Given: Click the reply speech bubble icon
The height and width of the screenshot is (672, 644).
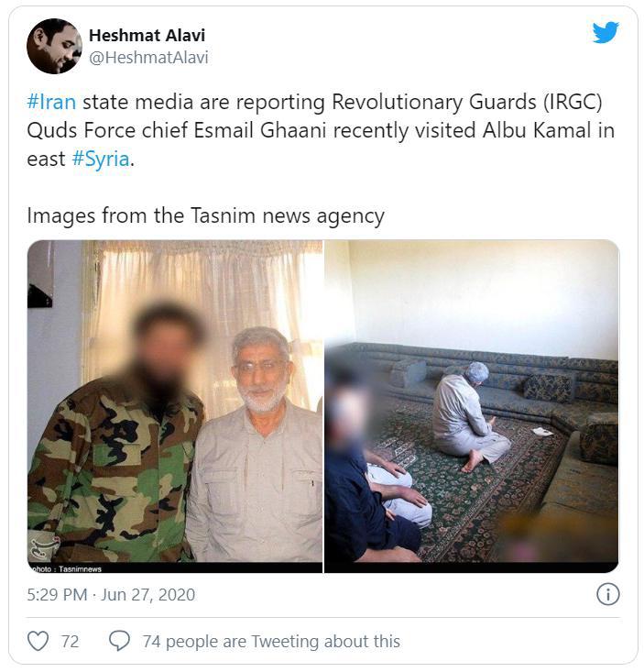Looking at the screenshot, I should click(x=119, y=641).
